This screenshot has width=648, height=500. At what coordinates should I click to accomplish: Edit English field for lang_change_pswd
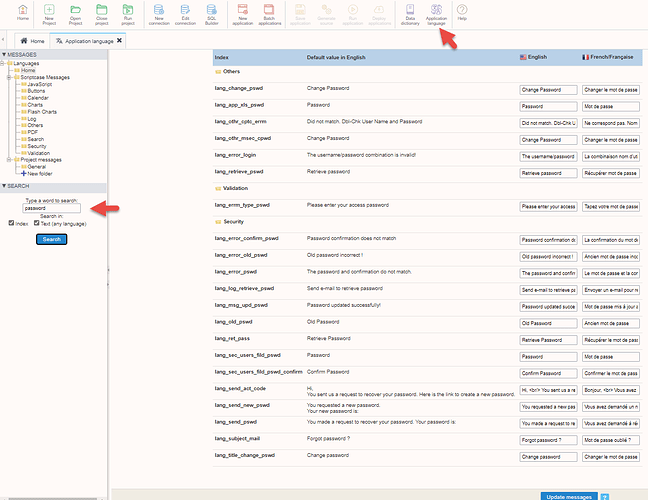pos(548,90)
